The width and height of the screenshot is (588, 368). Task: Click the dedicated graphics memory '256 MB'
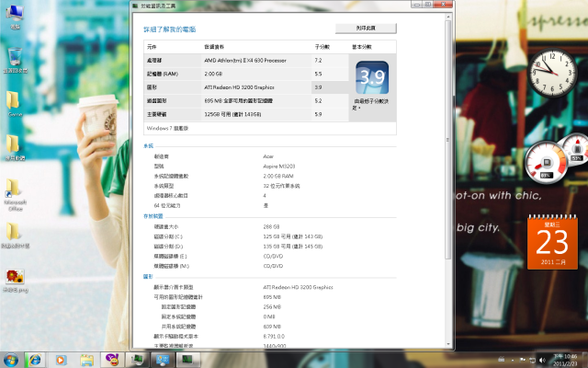tap(272, 306)
